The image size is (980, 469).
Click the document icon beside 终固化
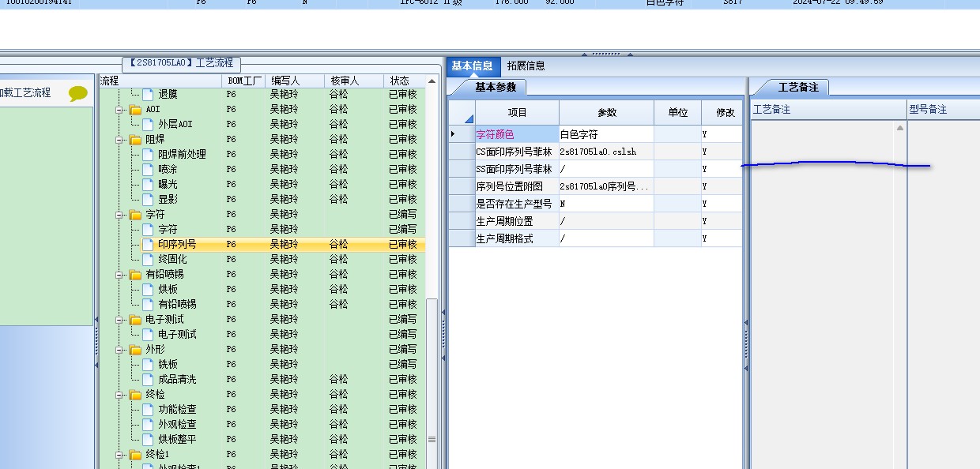pyautogui.click(x=148, y=260)
